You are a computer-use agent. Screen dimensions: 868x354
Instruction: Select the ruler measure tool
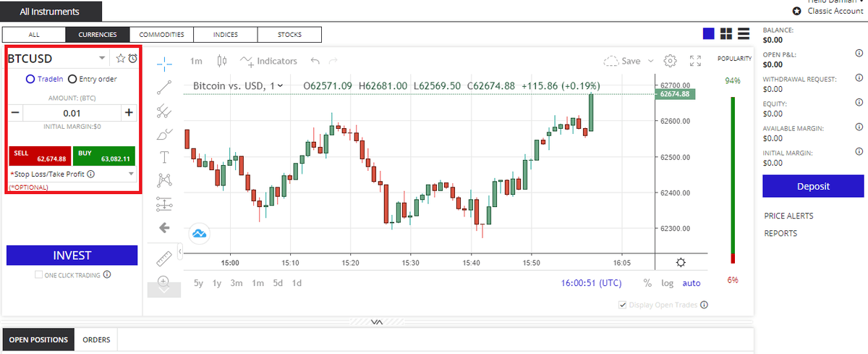click(164, 256)
